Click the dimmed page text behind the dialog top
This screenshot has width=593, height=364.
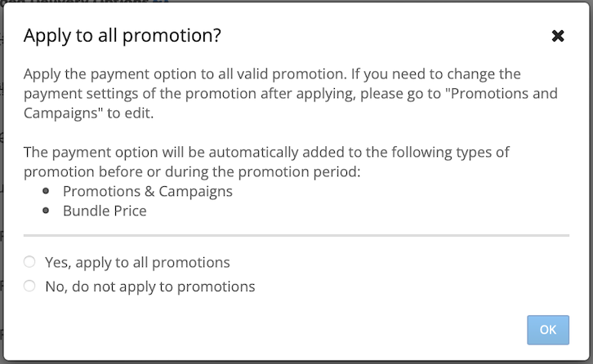(83, 1)
